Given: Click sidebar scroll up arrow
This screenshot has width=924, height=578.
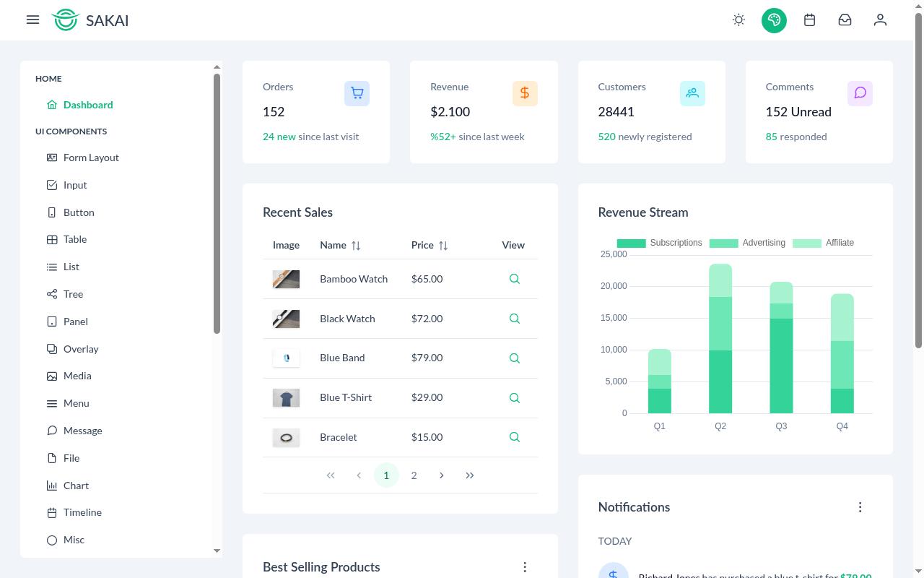Looking at the screenshot, I should pyautogui.click(x=217, y=67).
